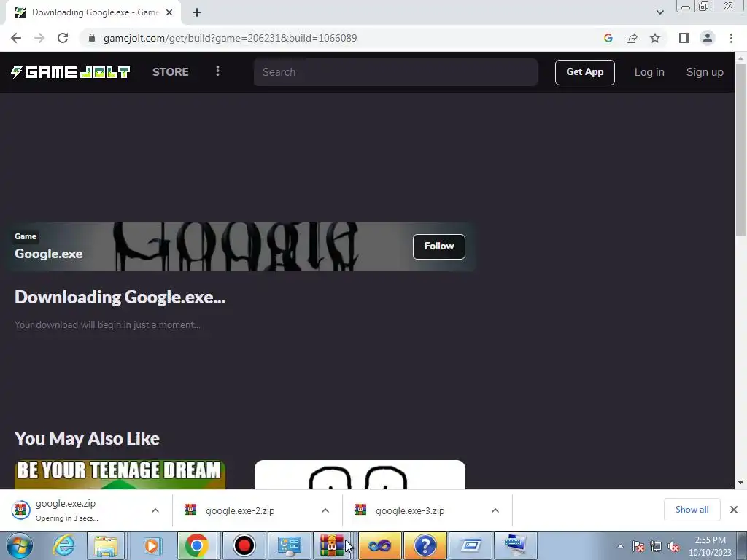Viewport: 747px width, 560px height.
Task: Click the scrollbar down arrow
Action: (x=740, y=483)
